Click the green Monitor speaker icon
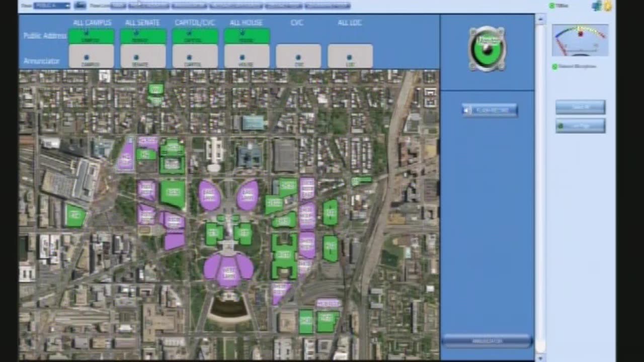 click(487, 49)
